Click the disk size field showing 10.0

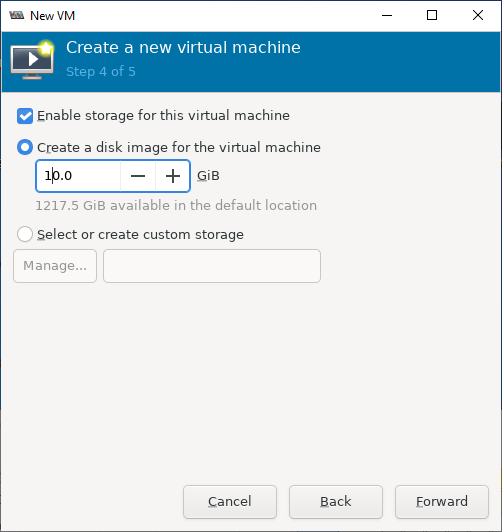78,176
